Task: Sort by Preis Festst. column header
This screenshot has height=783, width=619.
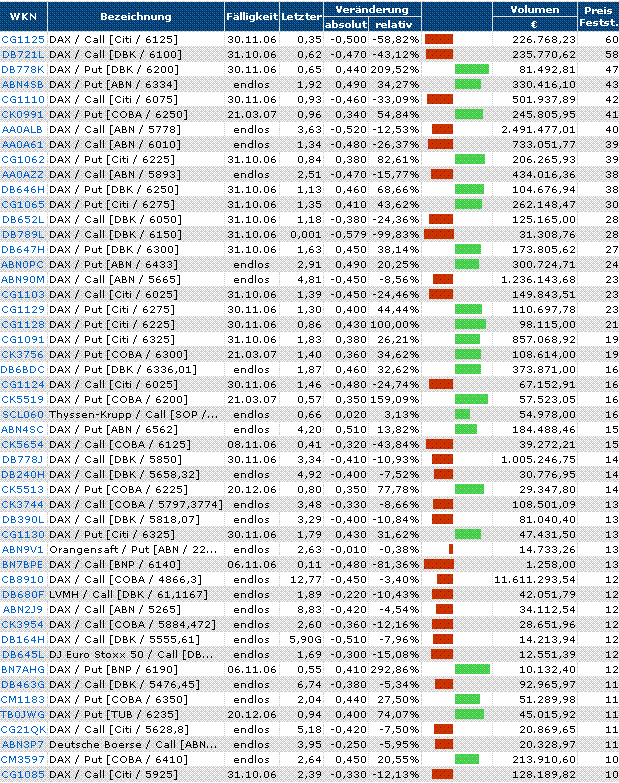Action: (598, 16)
